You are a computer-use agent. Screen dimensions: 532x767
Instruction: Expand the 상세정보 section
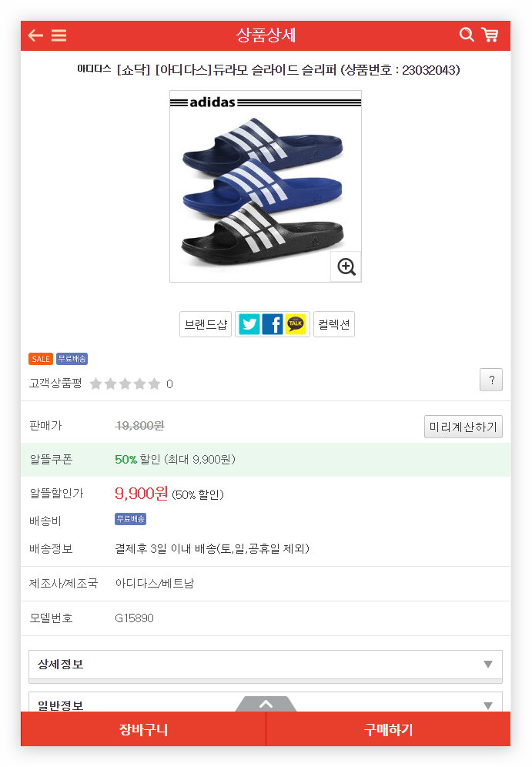click(266, 664)
